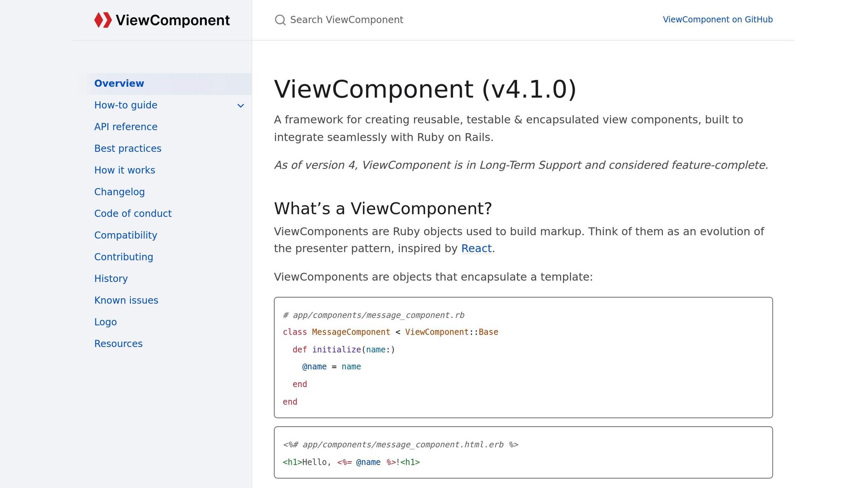View the Known issues list

(126, 300)
